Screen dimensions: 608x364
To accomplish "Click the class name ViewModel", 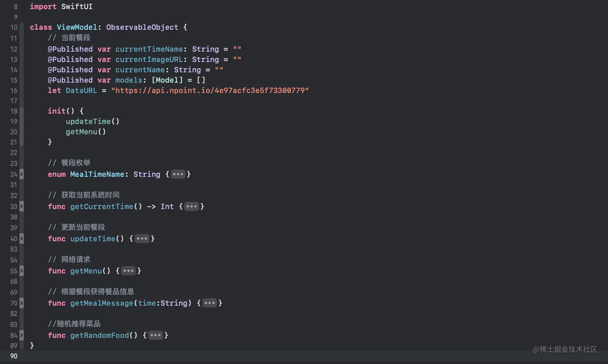I will tap(77, 27).
